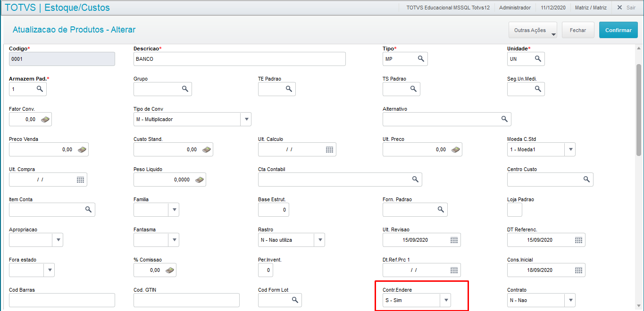Viewport: 644px width, 311px height.
Task: Click the Base Estrut. input field
Action: coord(274,210)
